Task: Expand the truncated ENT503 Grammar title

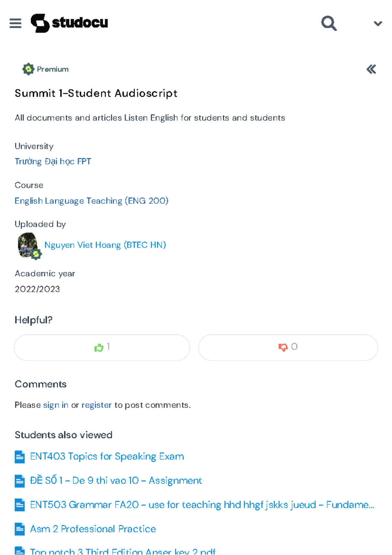Action: click(x=202, y=505)
